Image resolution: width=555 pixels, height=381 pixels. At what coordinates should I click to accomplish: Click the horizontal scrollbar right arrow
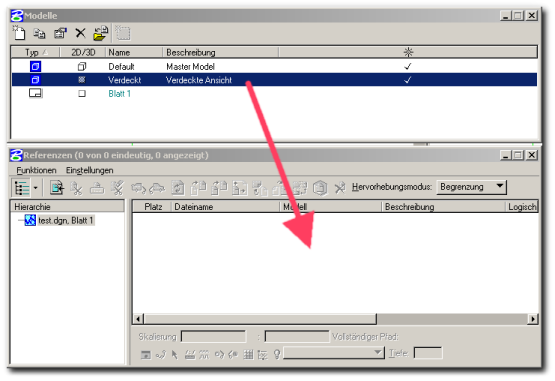532,319
